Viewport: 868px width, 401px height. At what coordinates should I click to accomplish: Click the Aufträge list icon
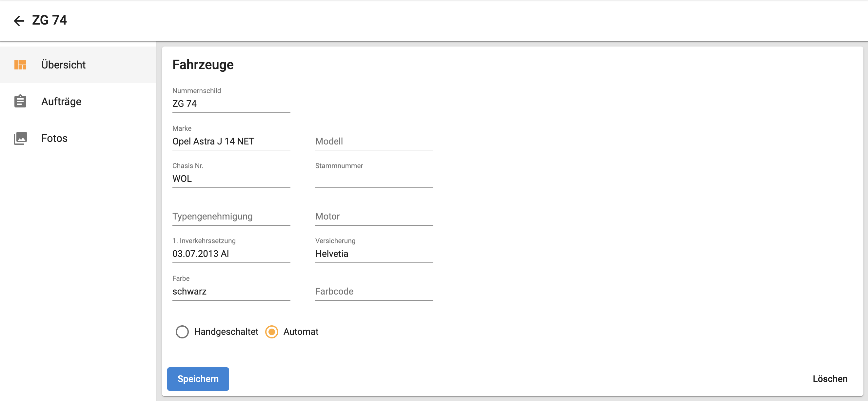(19, 101)
